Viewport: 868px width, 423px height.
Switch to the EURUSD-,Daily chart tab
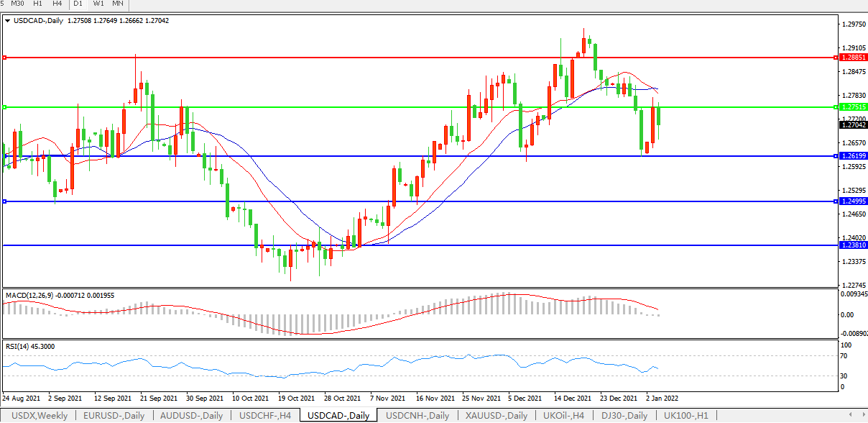114,416
